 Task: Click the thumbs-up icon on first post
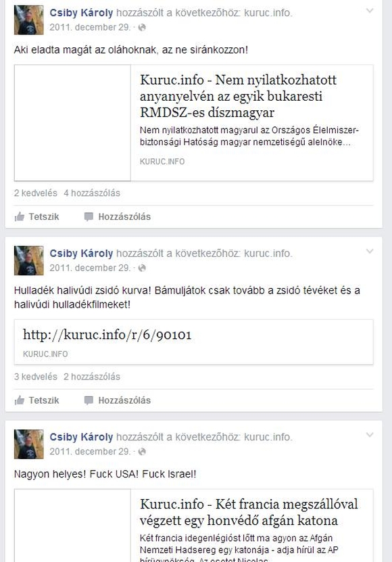click(x=20, y=216)
